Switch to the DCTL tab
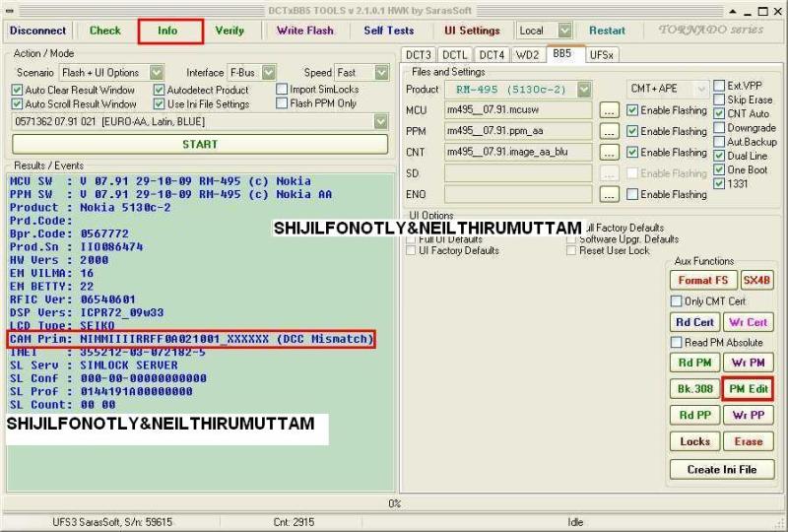The width and height of the screenshot is (788, 532). click(x=455, y=55)
